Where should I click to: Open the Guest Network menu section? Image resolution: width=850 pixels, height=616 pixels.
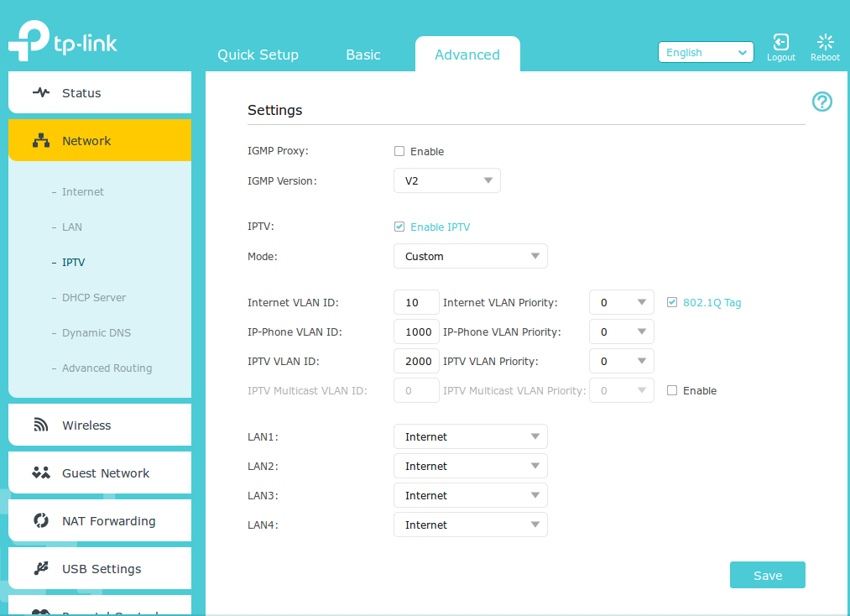[100, 472]
